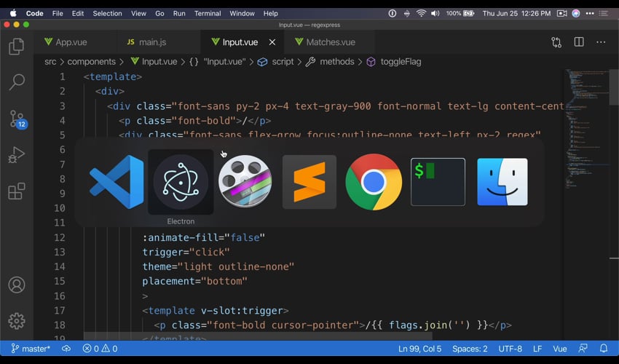
Task: Select language mode Vue
Action: click(560, 349)
